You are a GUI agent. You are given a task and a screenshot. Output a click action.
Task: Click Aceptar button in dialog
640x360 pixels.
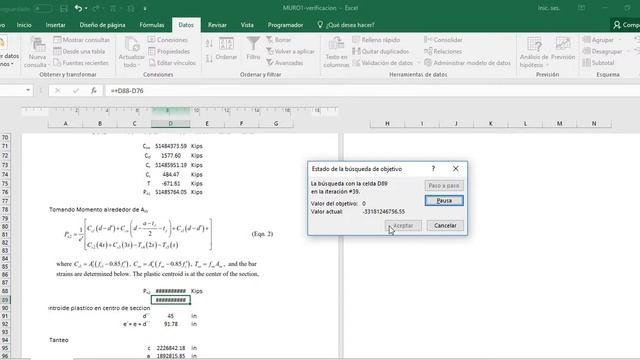click(x=403, y=225)
